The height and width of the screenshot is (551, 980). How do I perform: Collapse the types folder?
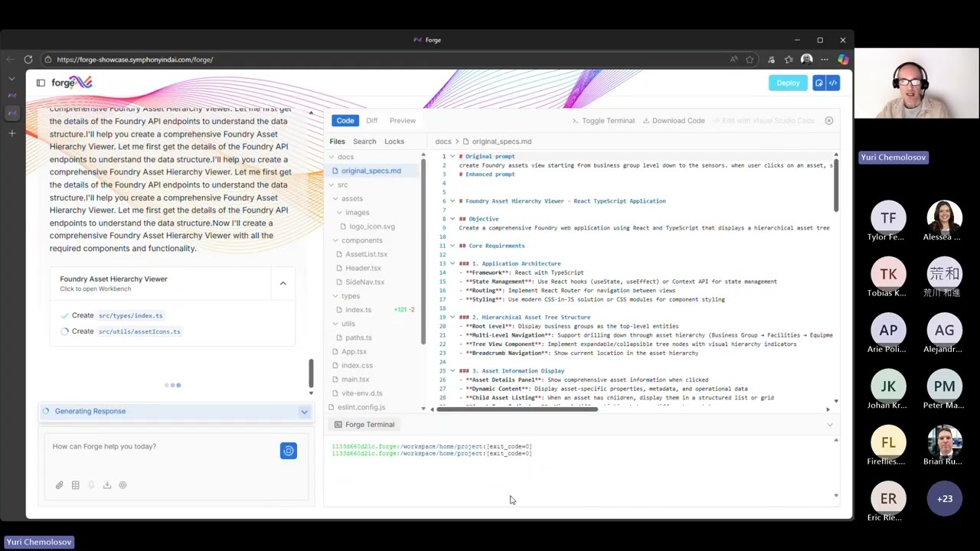(x=335, y=296)
